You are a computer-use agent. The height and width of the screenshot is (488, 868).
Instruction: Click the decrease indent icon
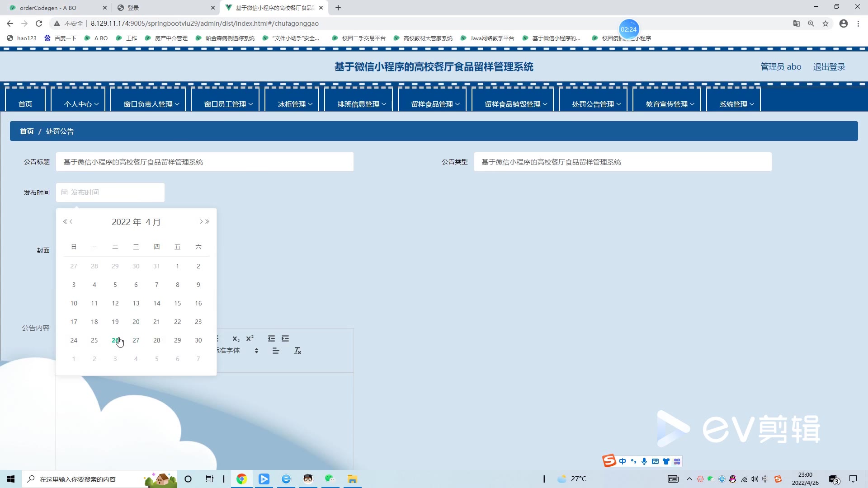[271, 338]
